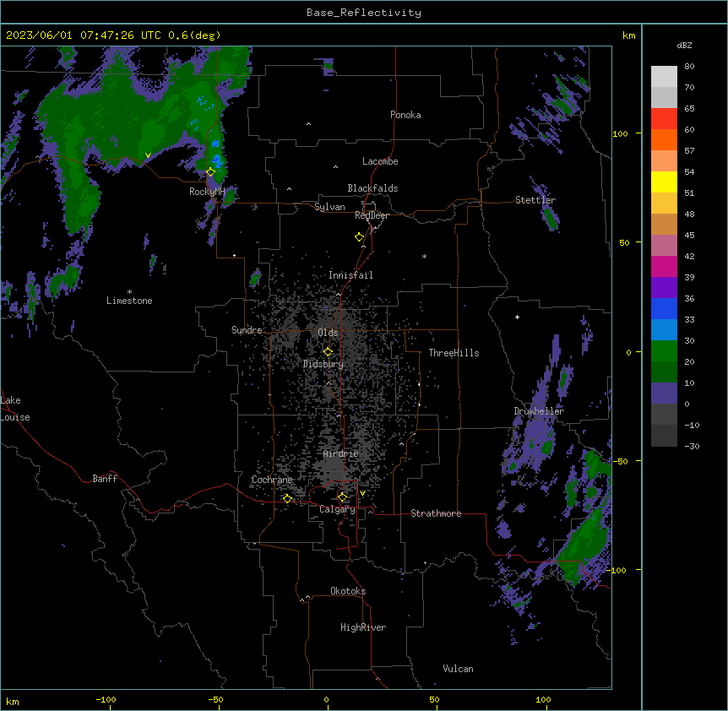Click the yellow marker near Cochrane
Image resolution: width=728 pixels, height=711 pixels.
click(287, 498)
